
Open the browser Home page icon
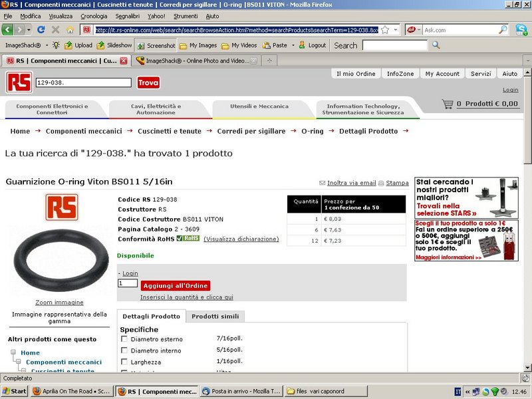pos(70,30)
